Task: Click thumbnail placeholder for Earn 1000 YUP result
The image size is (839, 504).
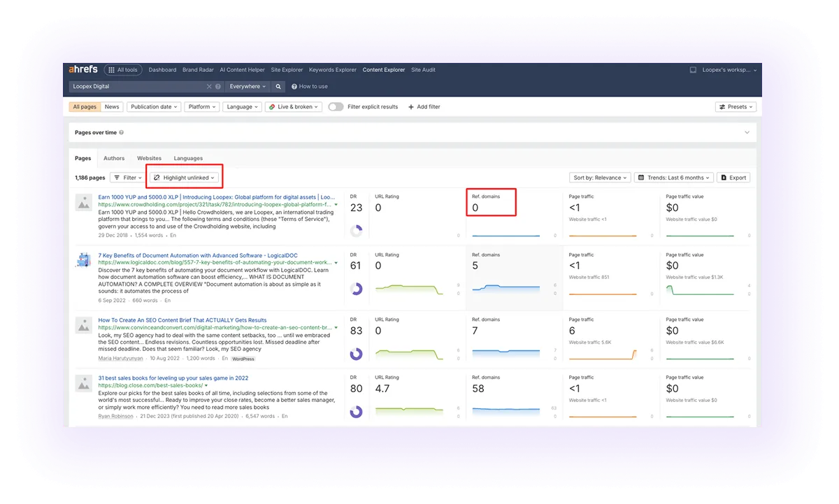Action: 84,203
